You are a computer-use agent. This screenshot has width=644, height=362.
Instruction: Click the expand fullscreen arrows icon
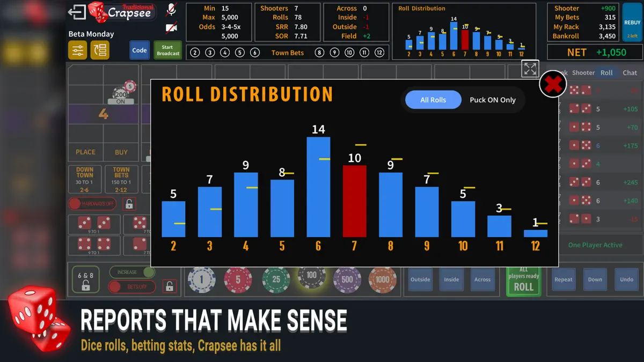(530, 69)
